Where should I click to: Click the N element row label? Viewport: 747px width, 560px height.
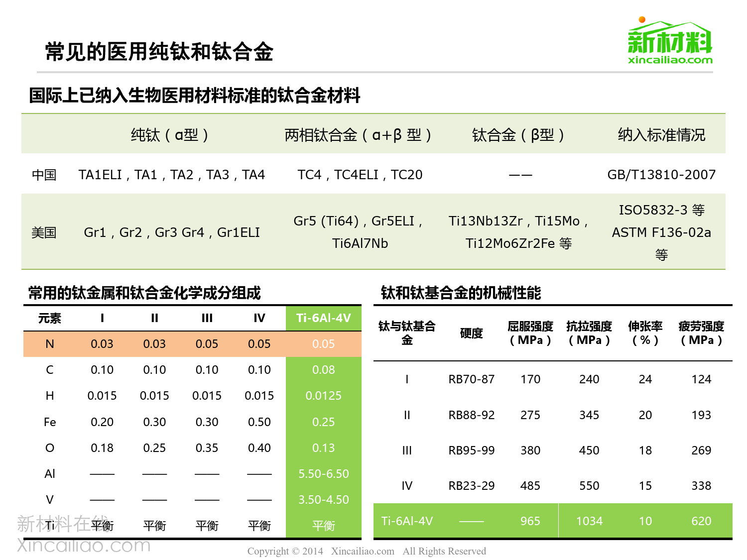click(x=50, y=344)
